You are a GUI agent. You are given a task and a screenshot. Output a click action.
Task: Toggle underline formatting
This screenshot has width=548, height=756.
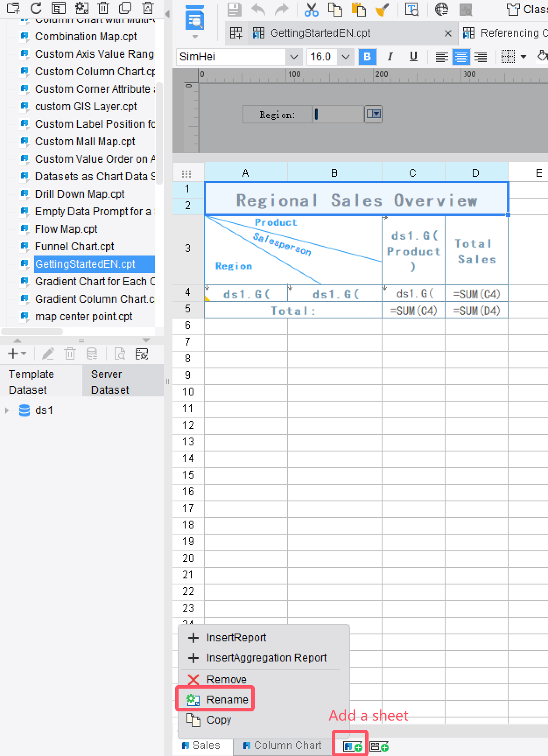(413, 56)
